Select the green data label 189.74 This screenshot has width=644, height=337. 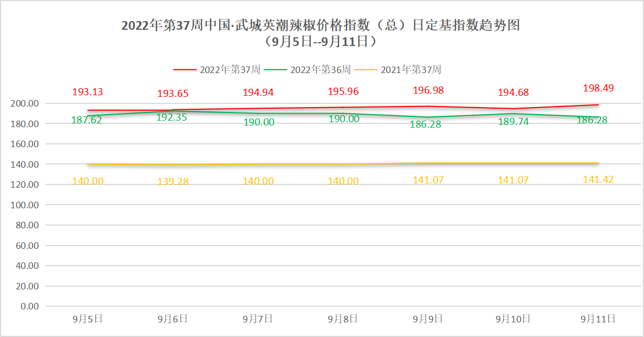[513, 122]
